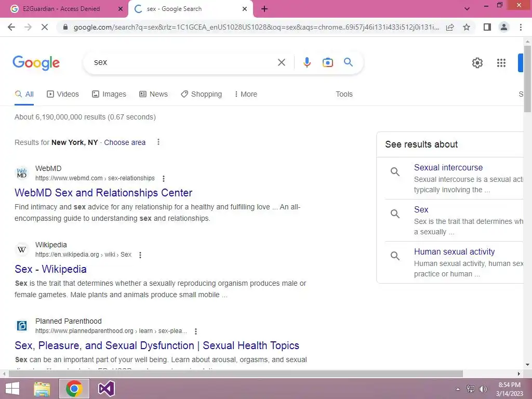
Task: View site security lock info
Action: (65, 27)
